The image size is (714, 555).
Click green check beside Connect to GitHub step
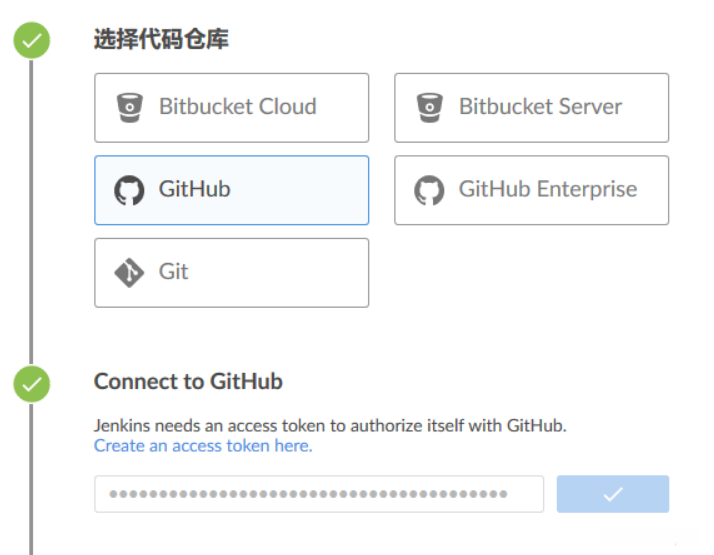(32, 383)
